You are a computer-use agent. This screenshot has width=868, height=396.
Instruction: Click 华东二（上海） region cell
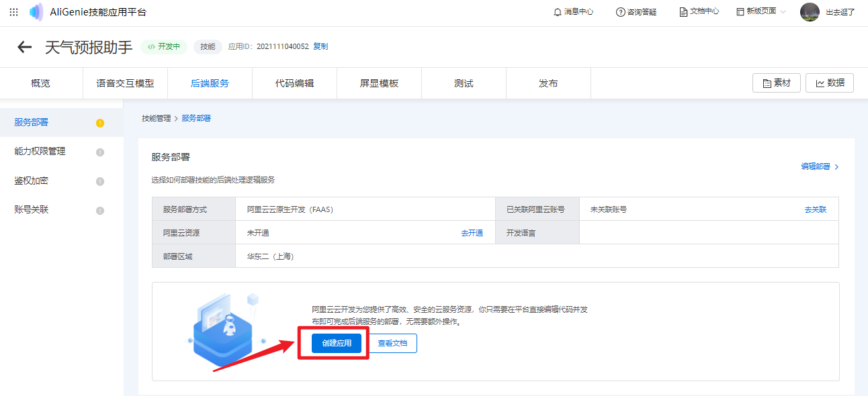537,256
